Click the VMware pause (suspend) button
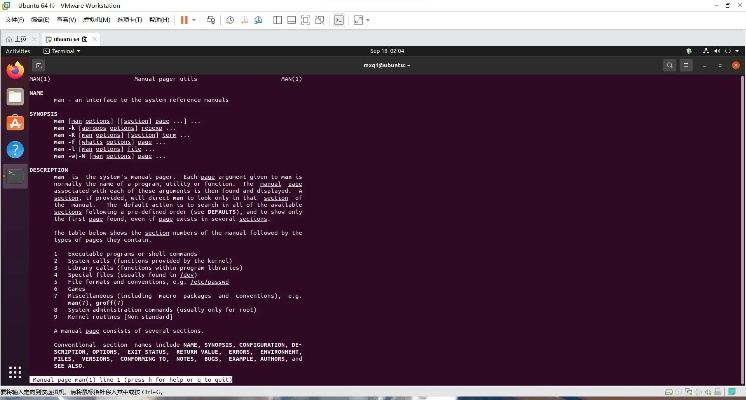The image size is (746, 400). point(184,19)
